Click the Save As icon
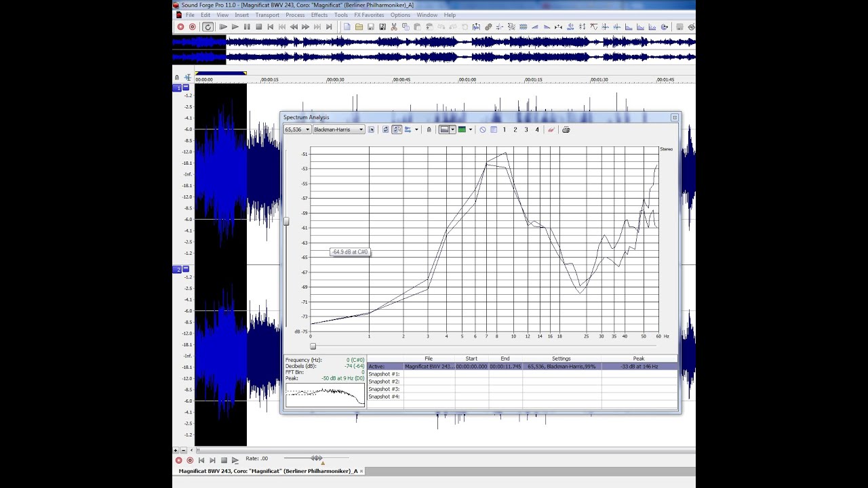 click(382, 27)
